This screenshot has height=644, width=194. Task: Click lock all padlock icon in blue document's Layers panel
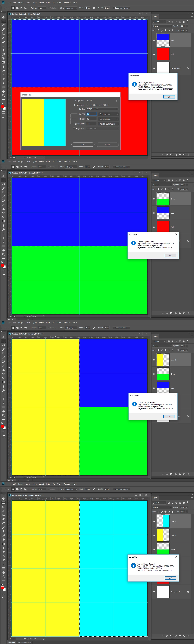click(172, 31)
